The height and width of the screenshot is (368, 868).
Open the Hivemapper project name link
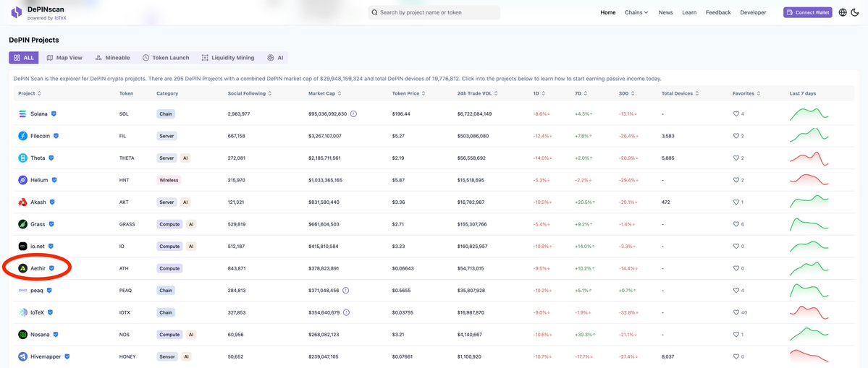[x=46, y=356]
